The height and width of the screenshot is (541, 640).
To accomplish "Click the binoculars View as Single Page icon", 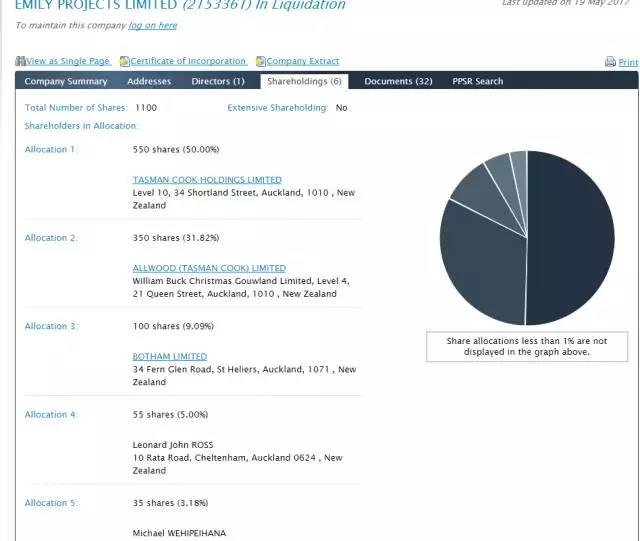I will pyautogui.click(x=20, y=61).
